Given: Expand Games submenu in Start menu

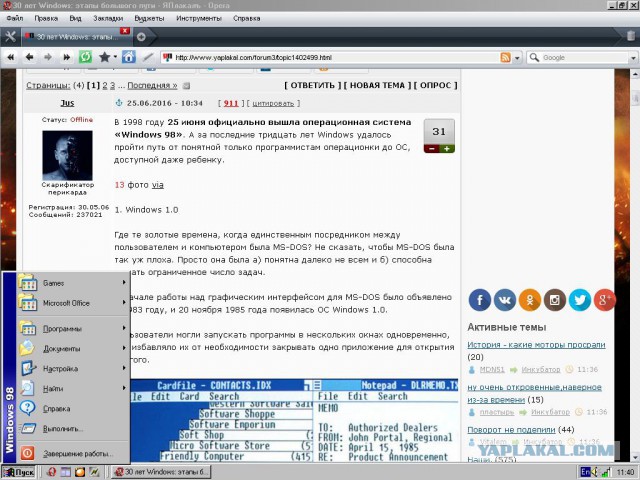Looking at the screenshot, I should 73,283.
